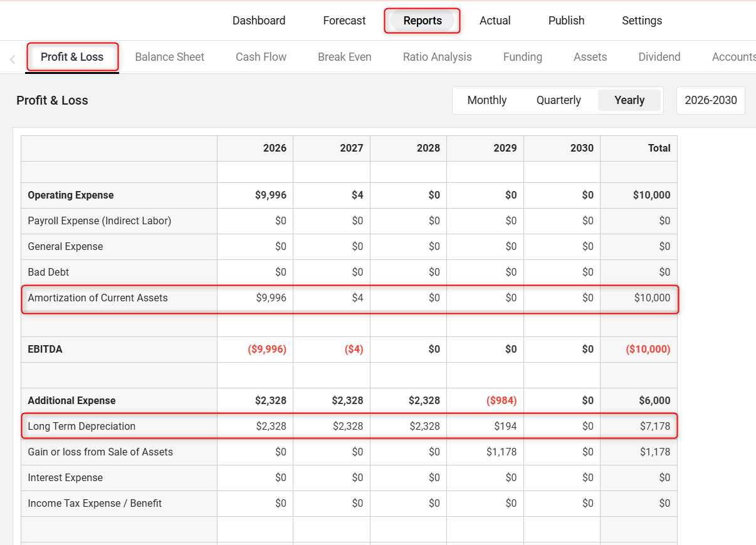
Task: Open the Cash Flow report tab
Action: pos(261,57)
